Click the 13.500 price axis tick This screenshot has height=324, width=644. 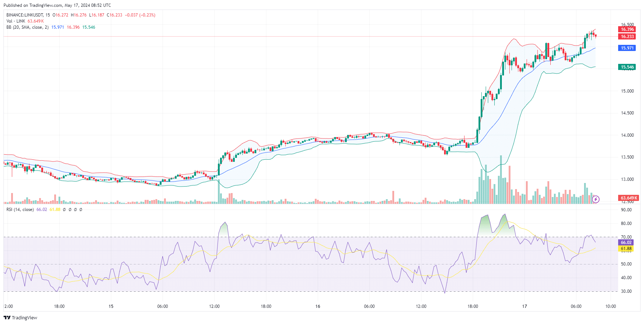pos(627,157)
